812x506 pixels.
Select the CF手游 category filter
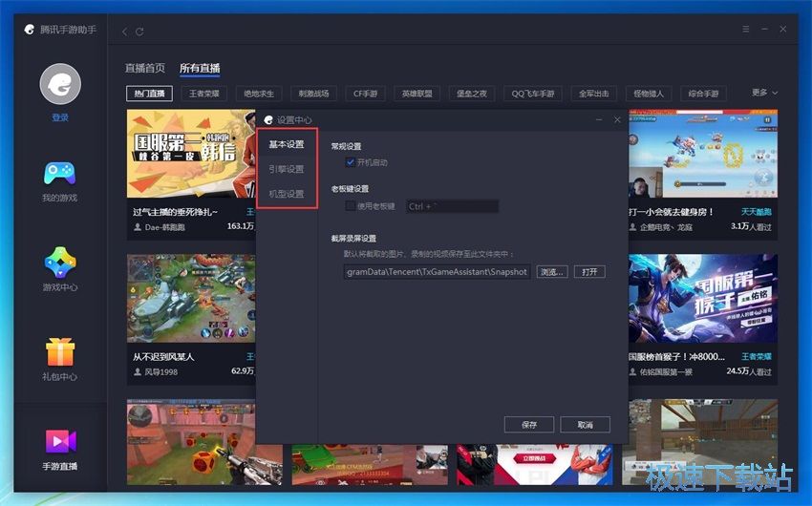(x=365, y=94)
